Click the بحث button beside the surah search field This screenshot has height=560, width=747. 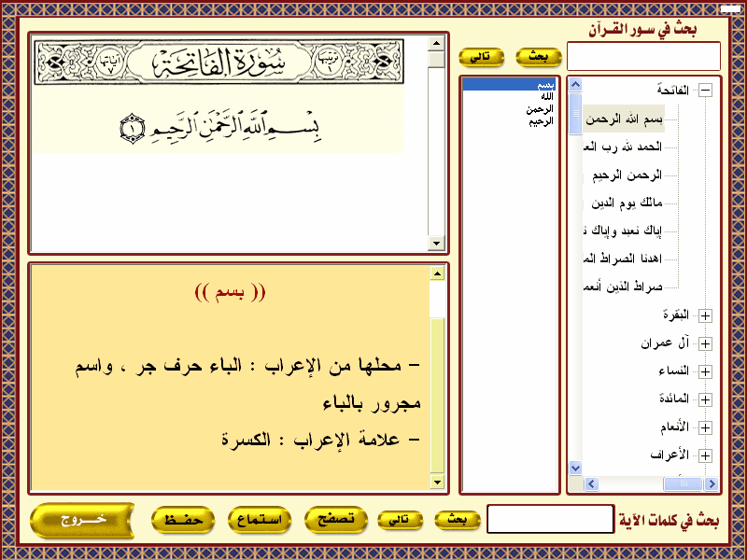coord(539,57)
